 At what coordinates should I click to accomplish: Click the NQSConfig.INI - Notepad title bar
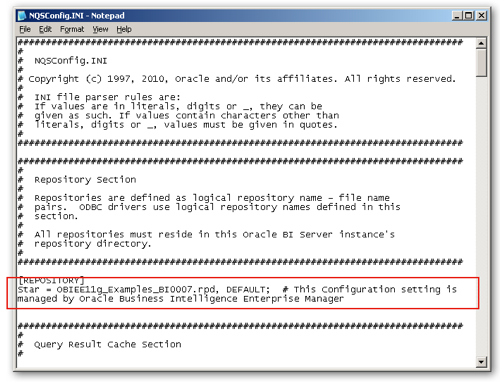[233, 15]
